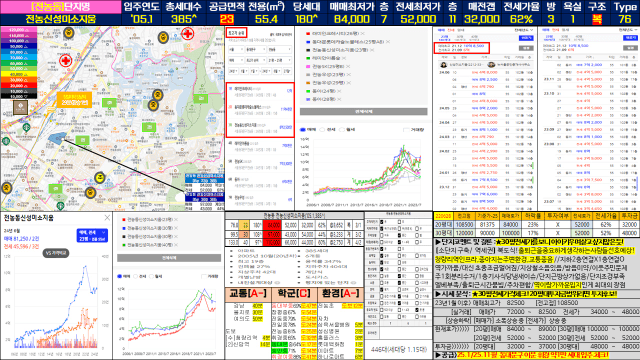Open the blue 매매, 전세 23평 dropdown
Image resolution: width=640 pixels, height=360 pixels.
click(92, 236)
